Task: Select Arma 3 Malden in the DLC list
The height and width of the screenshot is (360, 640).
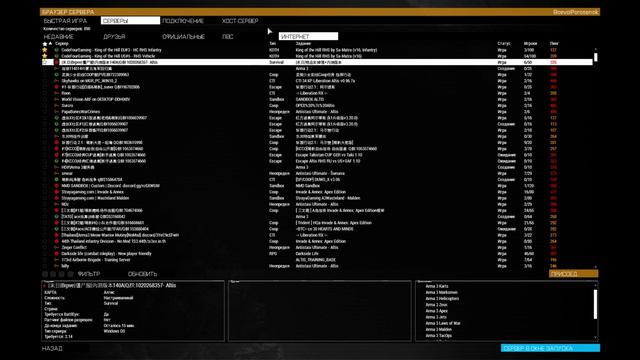Action: pyautogui.click(x=438, y=329)
